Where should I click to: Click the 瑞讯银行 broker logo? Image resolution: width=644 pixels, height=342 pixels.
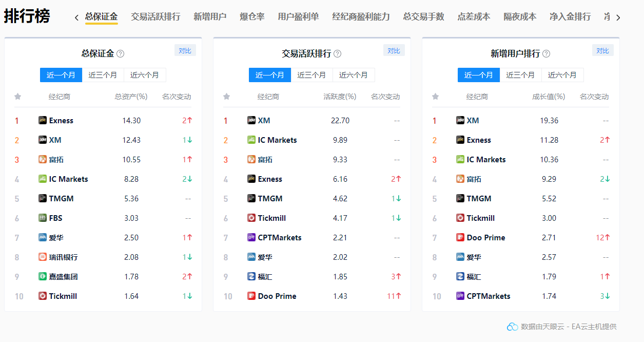[x=43, y=257]
